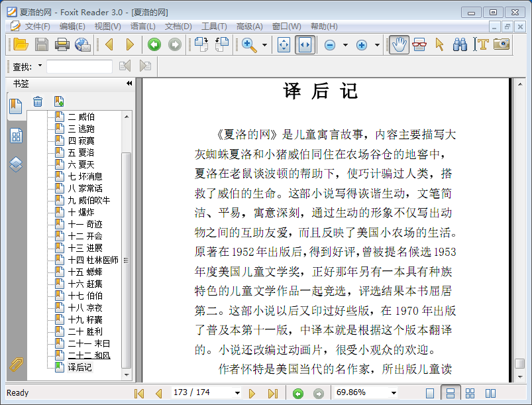Click the green previous view button in status bar

(x=298, y=394)
